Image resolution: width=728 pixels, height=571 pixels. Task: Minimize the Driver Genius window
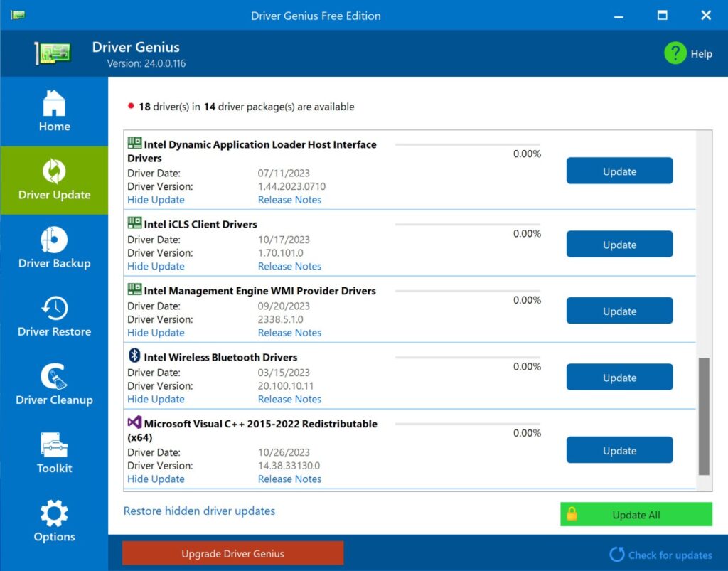(619, 16)
